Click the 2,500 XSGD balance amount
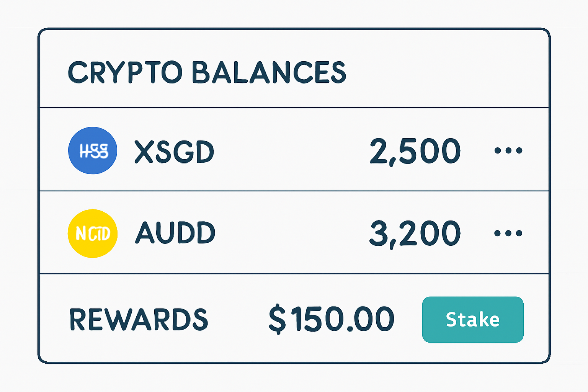This screenshot has width=588, height=392. 415,152
